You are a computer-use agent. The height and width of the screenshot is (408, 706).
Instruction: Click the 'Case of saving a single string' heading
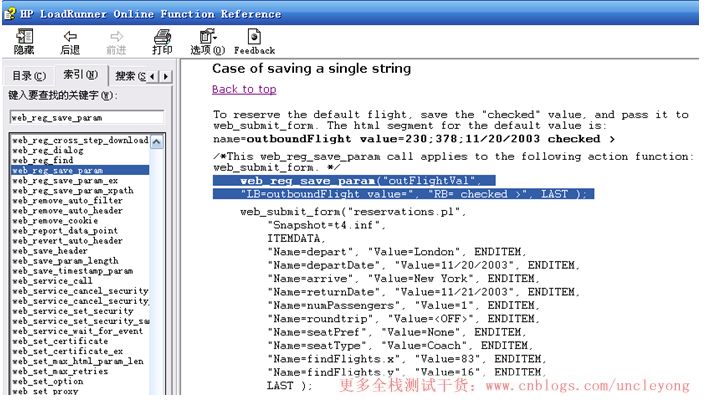[312, 68]
